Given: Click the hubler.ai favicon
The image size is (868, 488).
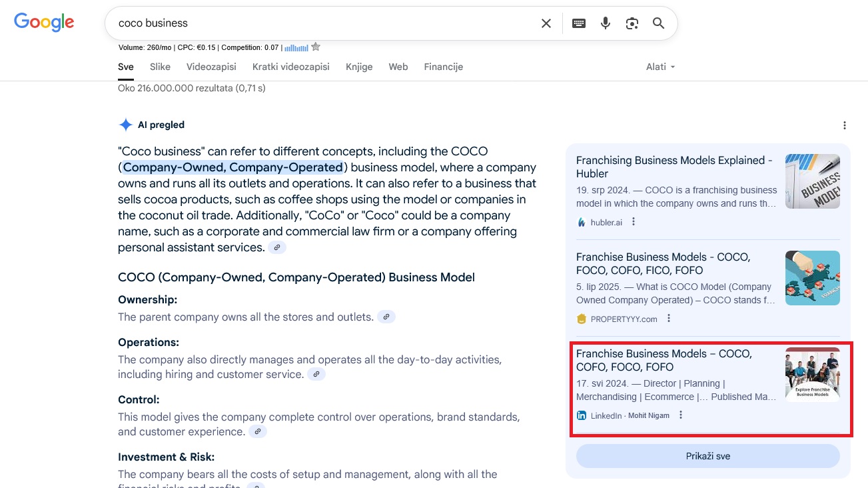Looking at the screenshot, I should click(x=581, y=221).
